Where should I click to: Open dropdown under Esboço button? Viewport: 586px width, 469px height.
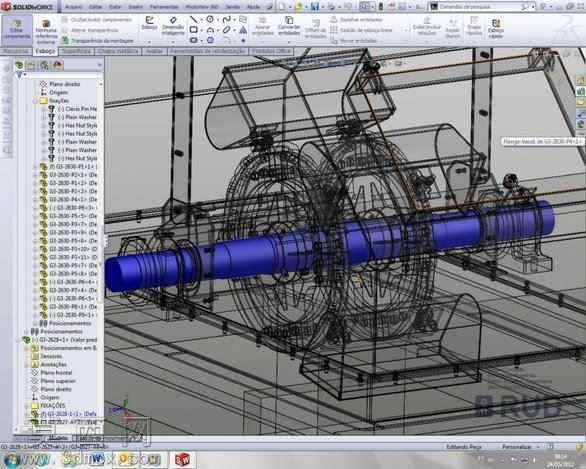(149, 41)
